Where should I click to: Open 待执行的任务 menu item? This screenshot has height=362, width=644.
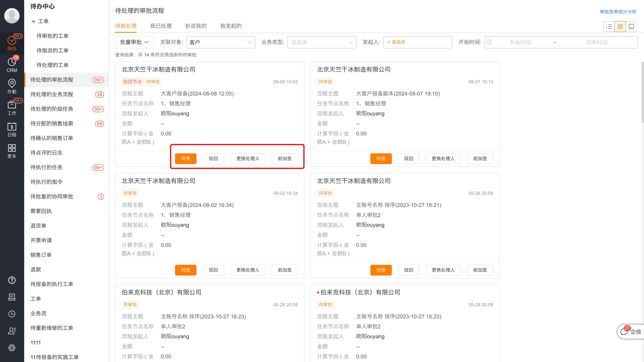66,167
